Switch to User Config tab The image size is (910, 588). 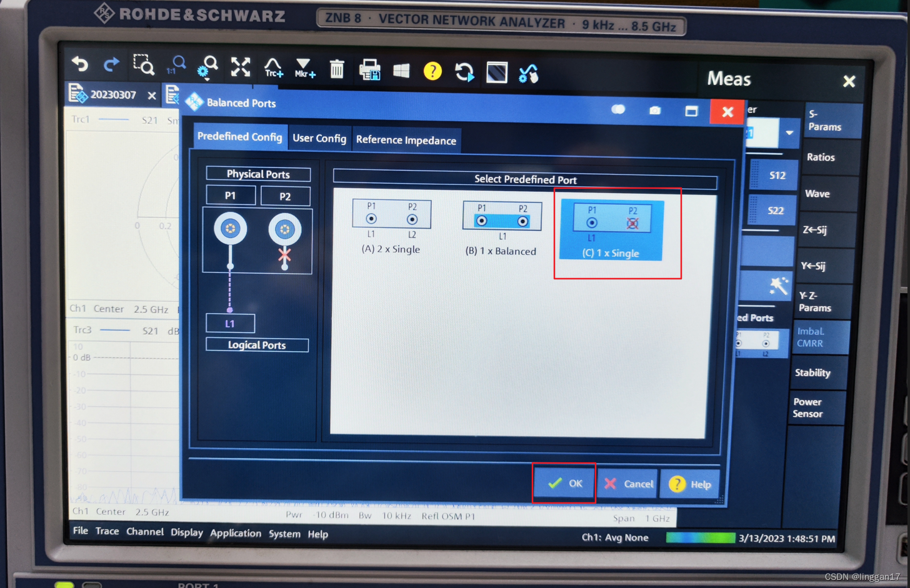click(319, 139)
